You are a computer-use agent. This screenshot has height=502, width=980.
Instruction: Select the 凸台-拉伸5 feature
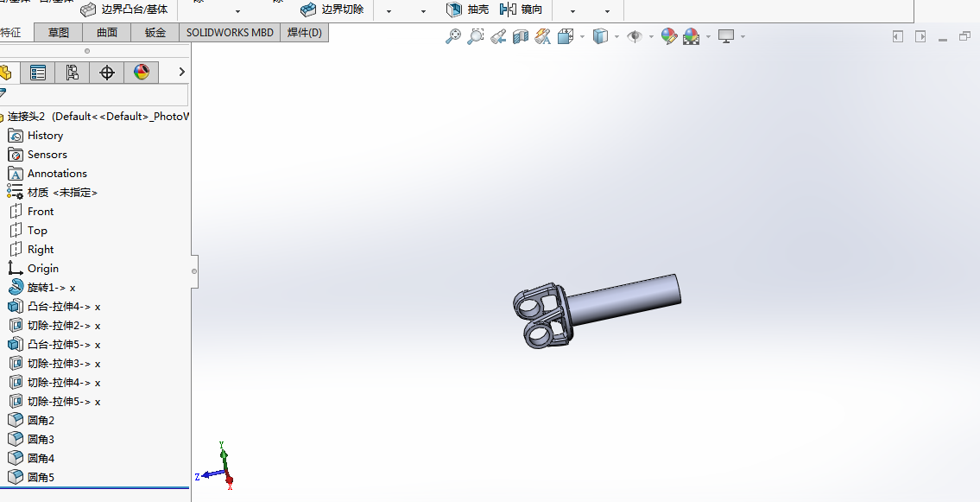(x=54, y=345)
